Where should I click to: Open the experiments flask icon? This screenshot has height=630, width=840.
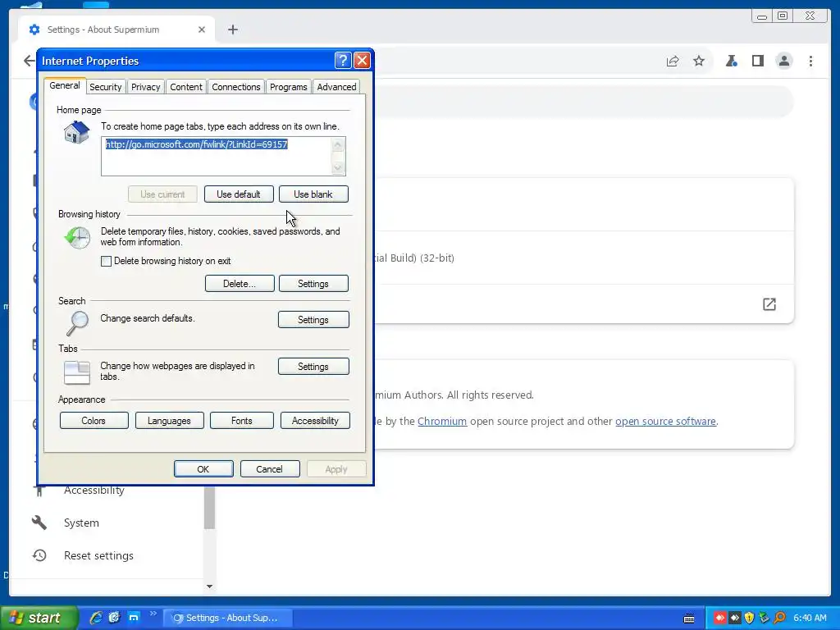731,61
